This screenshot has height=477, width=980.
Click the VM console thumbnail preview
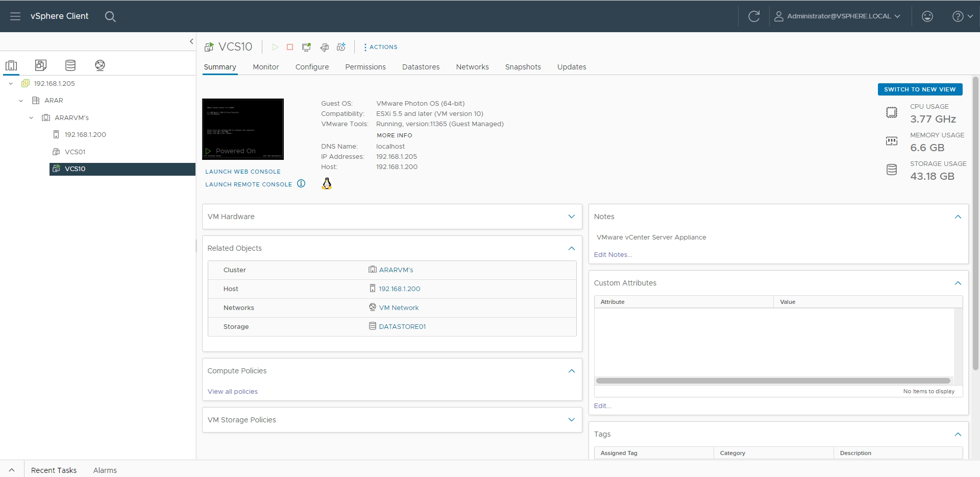pos(243,129)
